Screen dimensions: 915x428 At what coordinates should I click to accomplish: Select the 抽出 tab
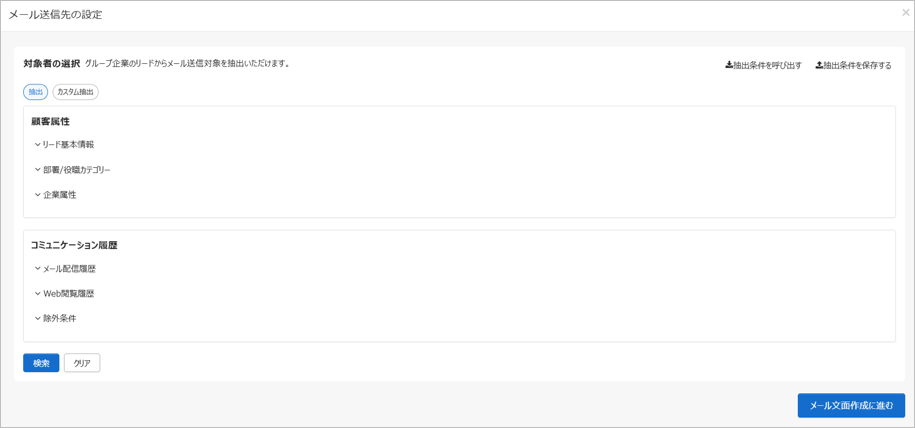(x=36, y=92)
